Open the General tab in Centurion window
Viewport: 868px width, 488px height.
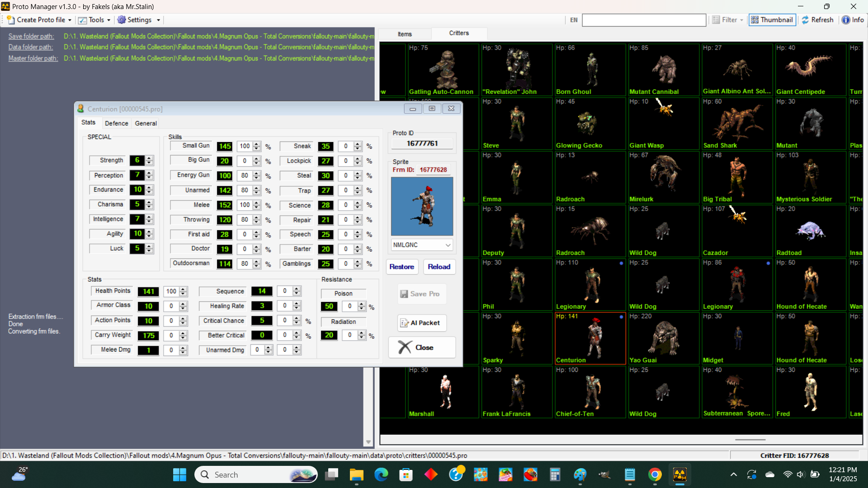click(x=146, y=123)
